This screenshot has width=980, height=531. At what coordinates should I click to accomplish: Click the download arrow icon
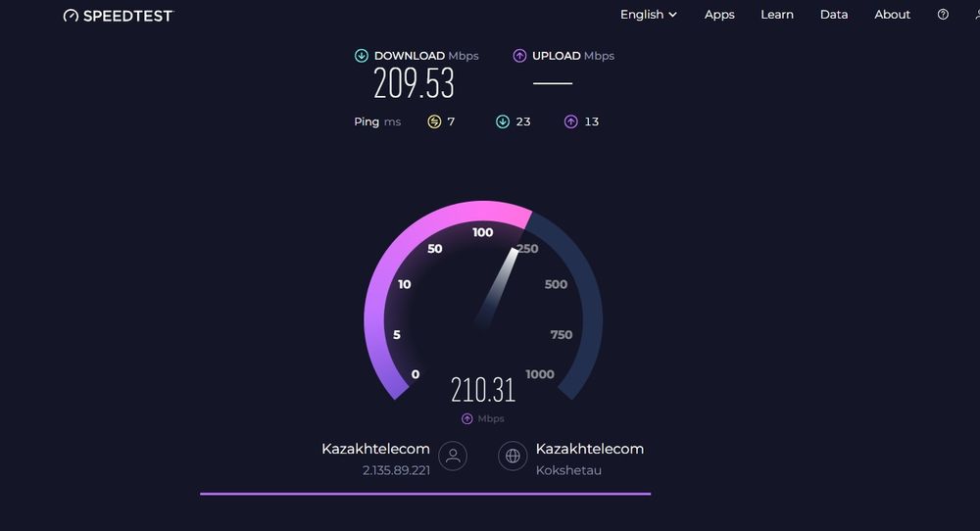(x=362, y=56)
